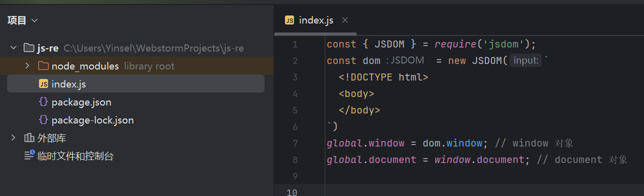Image resolution: width=644 pixels, height=196 pixels.
Task: Click the 临时文件和控制台 scratches icon
Action: coord(29,155)
